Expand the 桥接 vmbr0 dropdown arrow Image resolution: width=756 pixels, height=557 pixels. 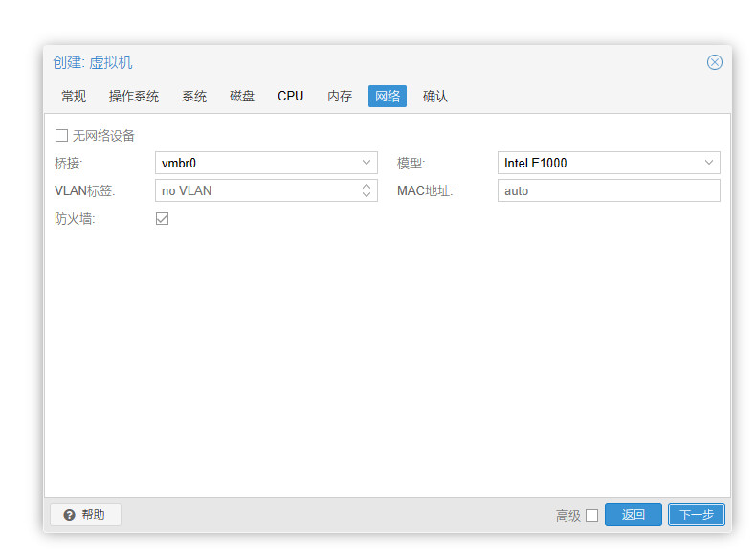click(367, 163)
